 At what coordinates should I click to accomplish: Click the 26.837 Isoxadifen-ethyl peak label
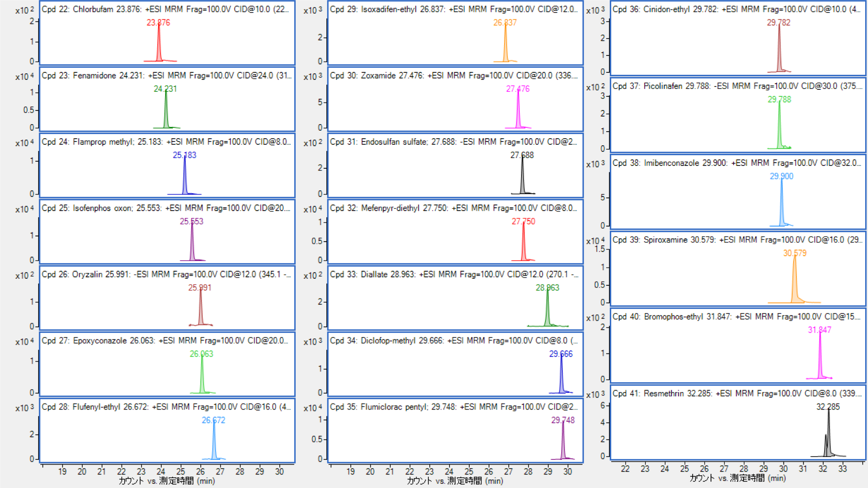click(505, 23)
